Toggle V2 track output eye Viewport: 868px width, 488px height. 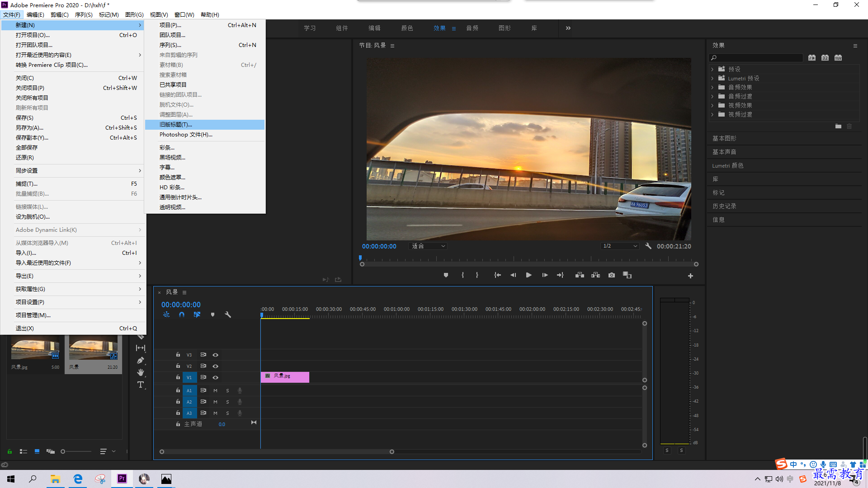pos(216,366)
